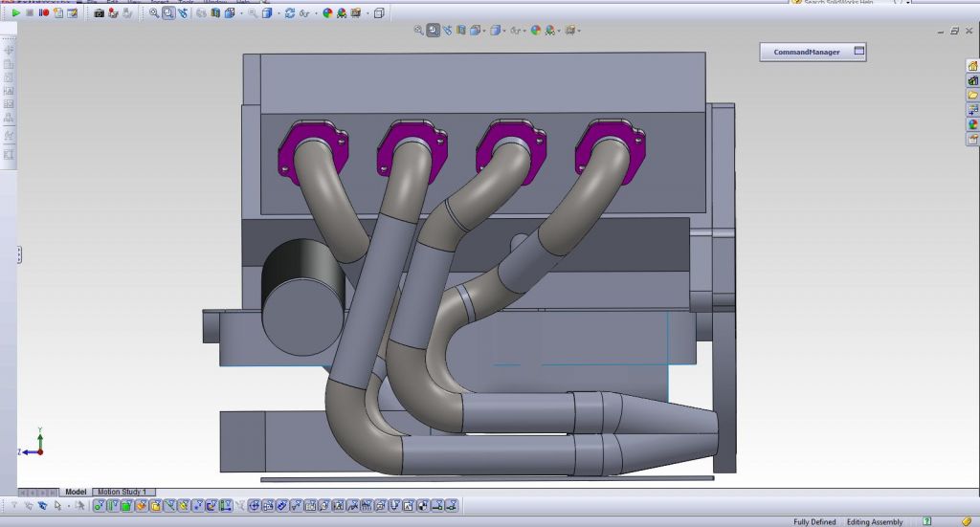The width and height of the screenshot is (980, 527).
Task: Switch to the Model tab
Action: (x=76, y=492)
